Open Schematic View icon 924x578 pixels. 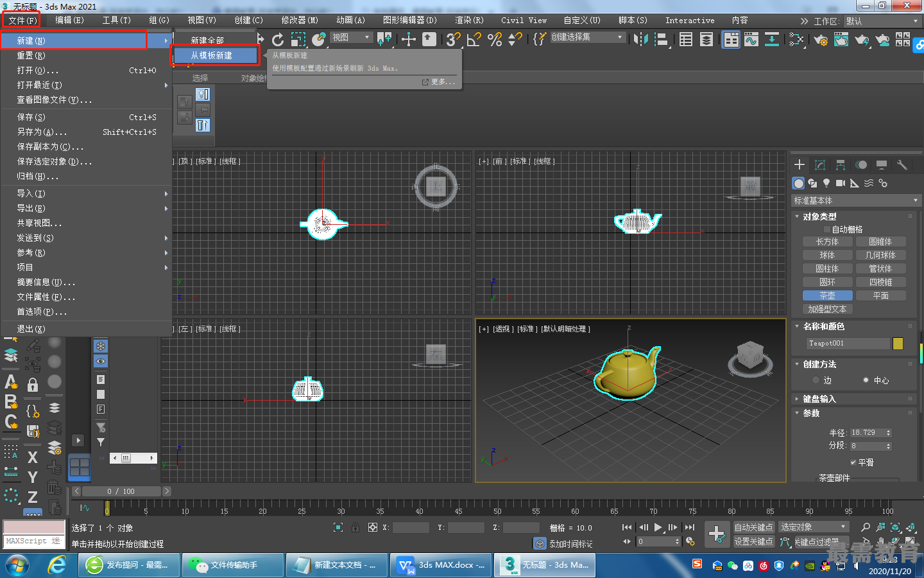pyautogui.click(x=772, y=39)
